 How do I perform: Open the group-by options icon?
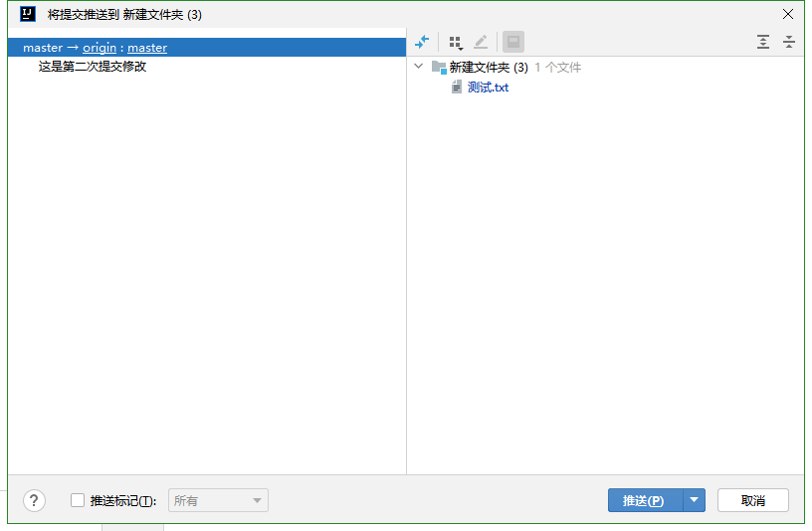coord(456,43)
